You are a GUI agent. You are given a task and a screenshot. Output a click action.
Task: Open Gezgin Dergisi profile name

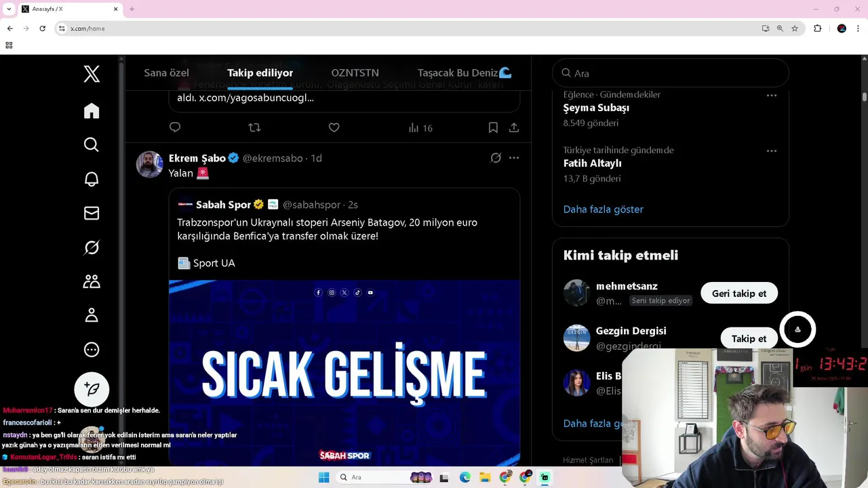(x=631, y=331)
